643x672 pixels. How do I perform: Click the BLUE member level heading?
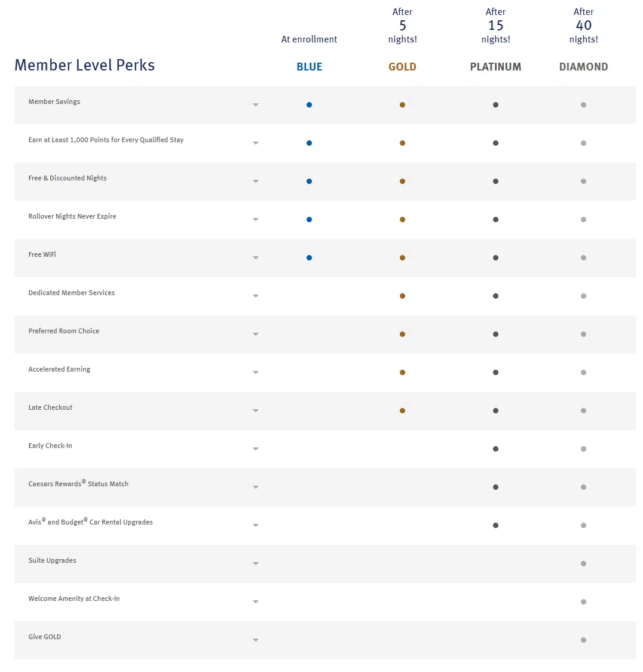tap(310, 67)
